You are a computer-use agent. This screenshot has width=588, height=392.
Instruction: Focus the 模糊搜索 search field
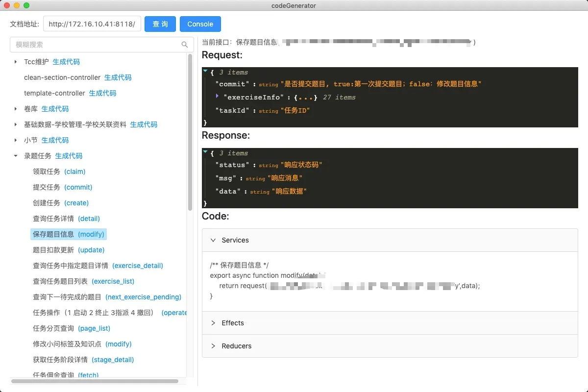click(101, 45)
